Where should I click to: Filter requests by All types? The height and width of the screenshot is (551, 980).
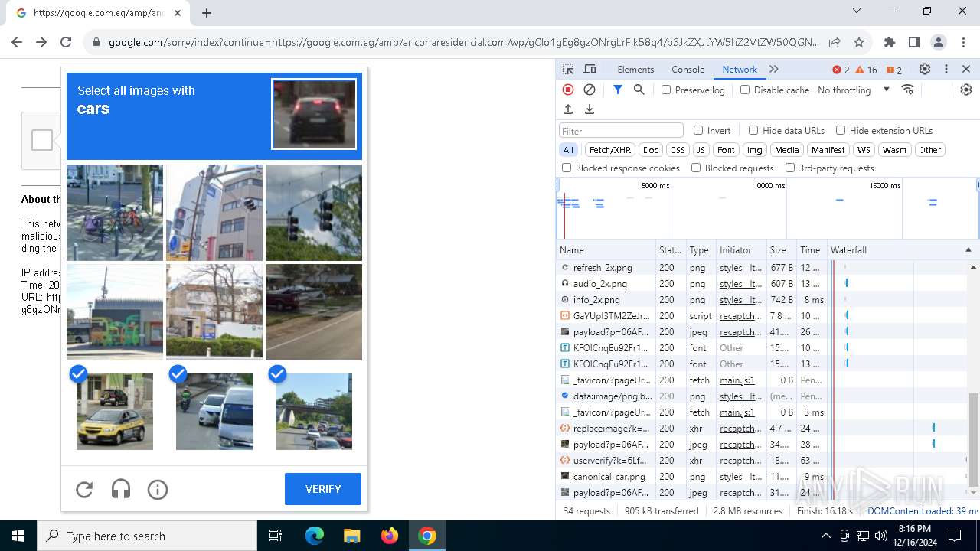coord(568,150)
